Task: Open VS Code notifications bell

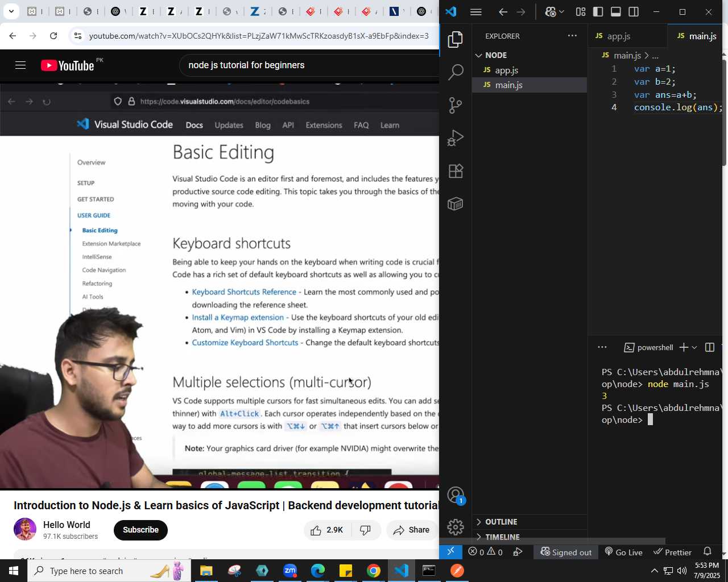Action: pos(708,552)
